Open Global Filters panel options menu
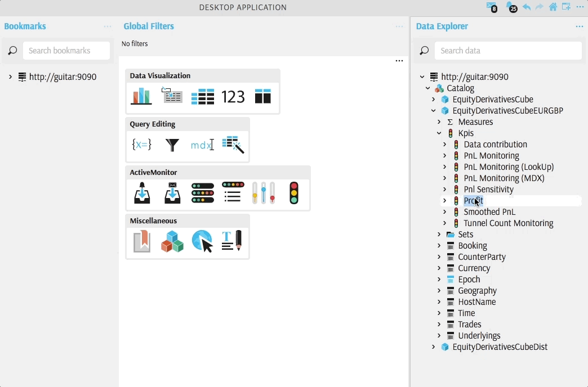Image resolution: width=588 pixels, height=387 pixels. pos(399,26)
